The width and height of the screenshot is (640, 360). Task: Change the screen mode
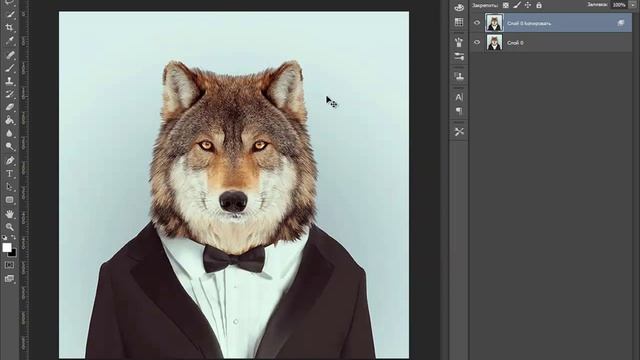tap(9, 279)
